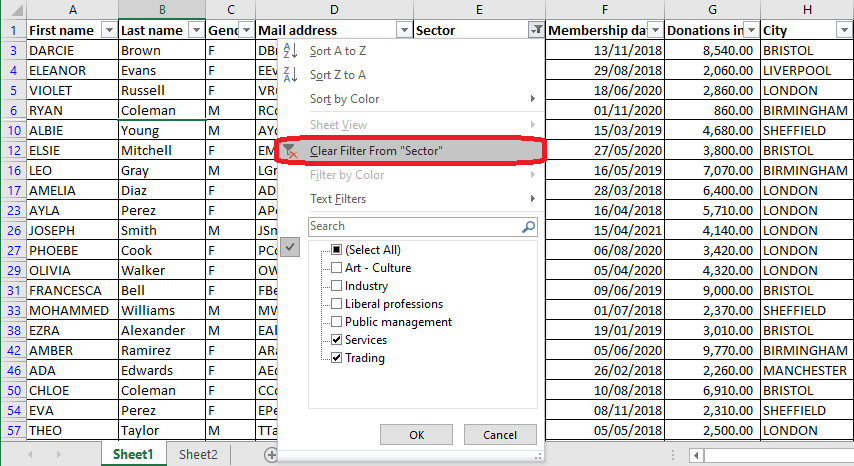This screenshot has height=466, width=854.
Task: Uncheck the Services checkbox
Action: click(x=337, y=340)
